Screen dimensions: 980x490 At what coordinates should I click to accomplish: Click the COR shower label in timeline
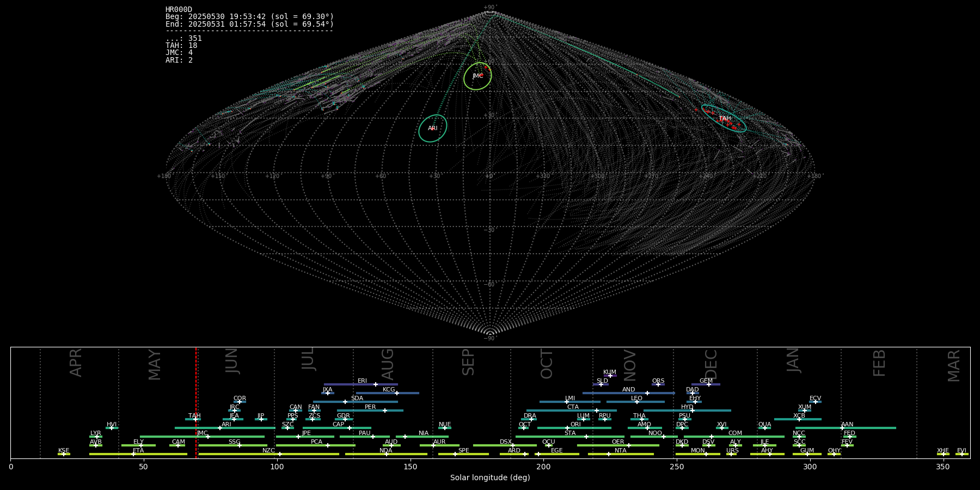point(240,399)
